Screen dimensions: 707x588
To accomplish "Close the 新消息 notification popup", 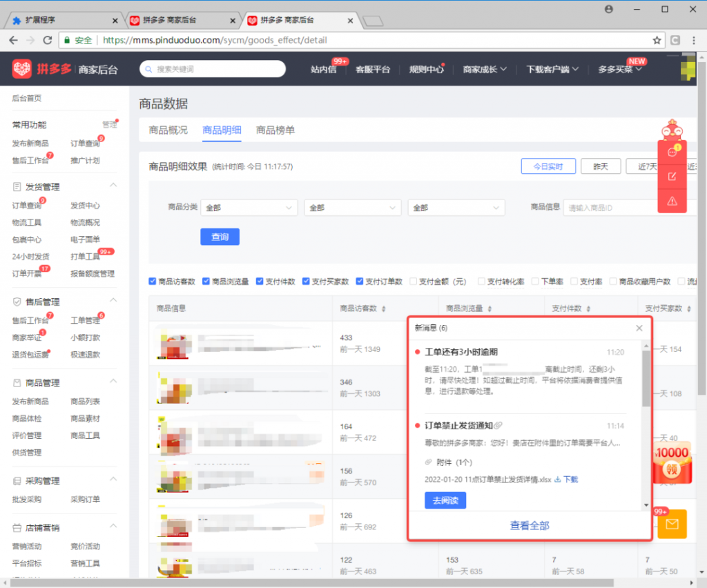I will [639, 329].
